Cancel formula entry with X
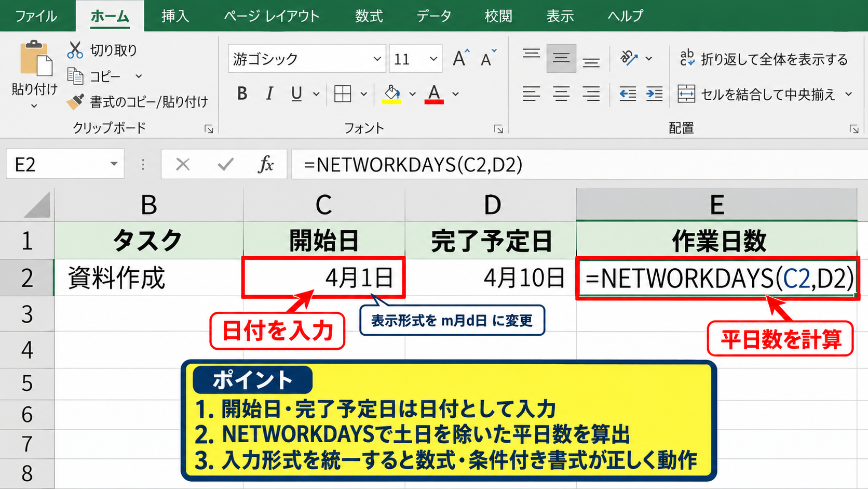This screenshot has width=868, height=489. [x=183, y=165]
